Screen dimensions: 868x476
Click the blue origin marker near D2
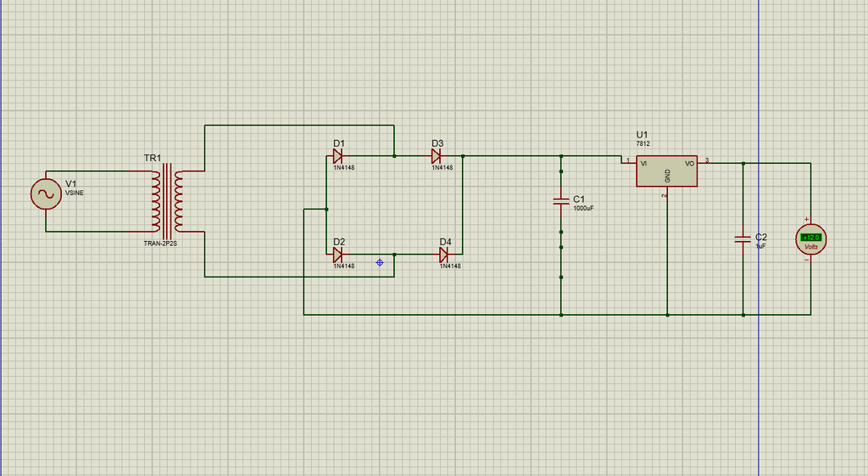click(380, 262)
